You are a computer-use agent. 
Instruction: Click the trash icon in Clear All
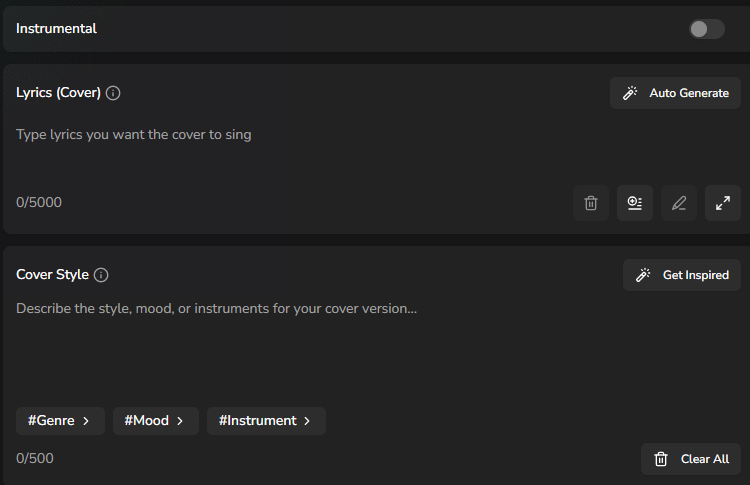pos(661,459)
